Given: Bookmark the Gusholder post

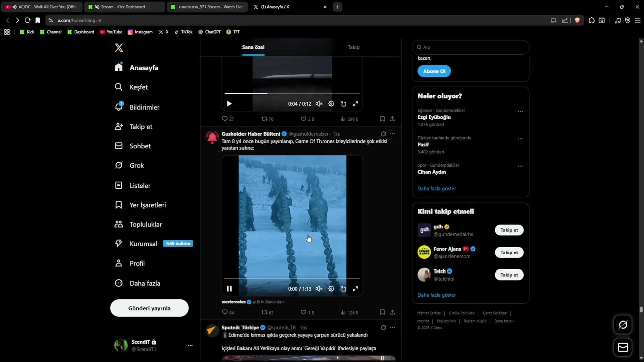Looking at the screenshot, I should click(382, 312).
